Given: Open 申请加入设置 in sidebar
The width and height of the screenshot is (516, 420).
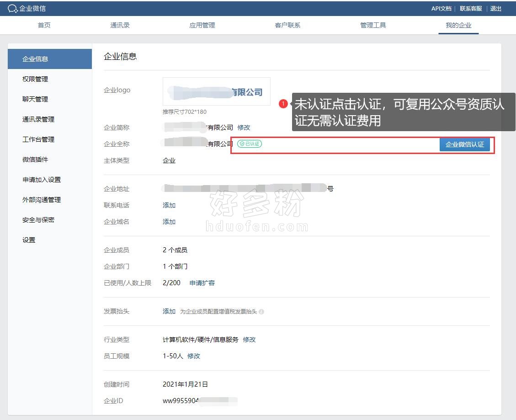Looking at the screenshot, I should click(x=50, y=180).
